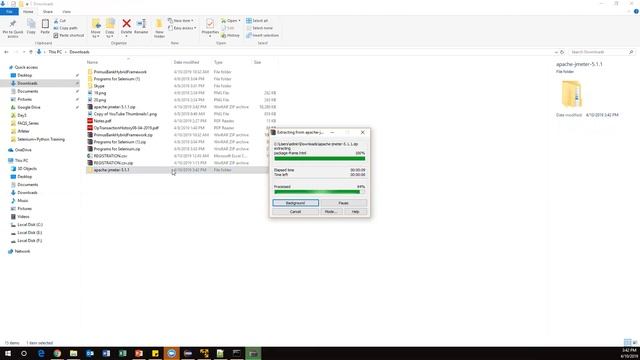Viewport: 640px width, 360px height.
Task: Open Outlook from the taskbar
Action: (90, 353)
